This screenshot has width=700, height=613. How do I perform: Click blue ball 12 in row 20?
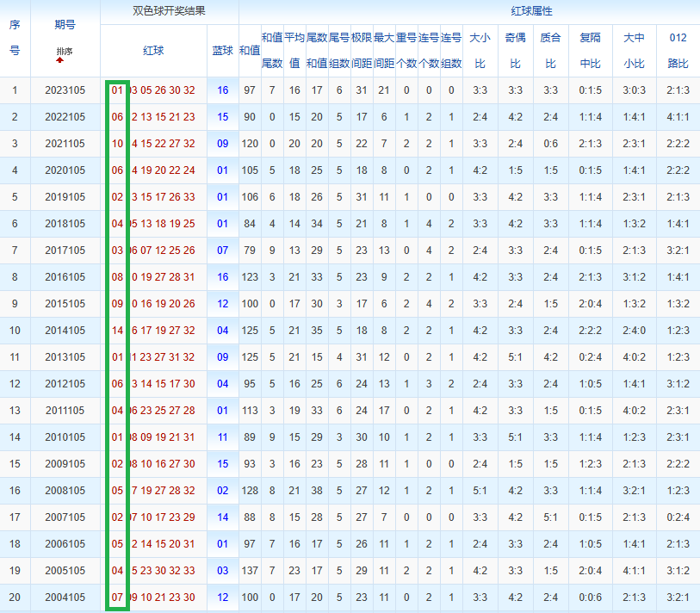[223, 597]
